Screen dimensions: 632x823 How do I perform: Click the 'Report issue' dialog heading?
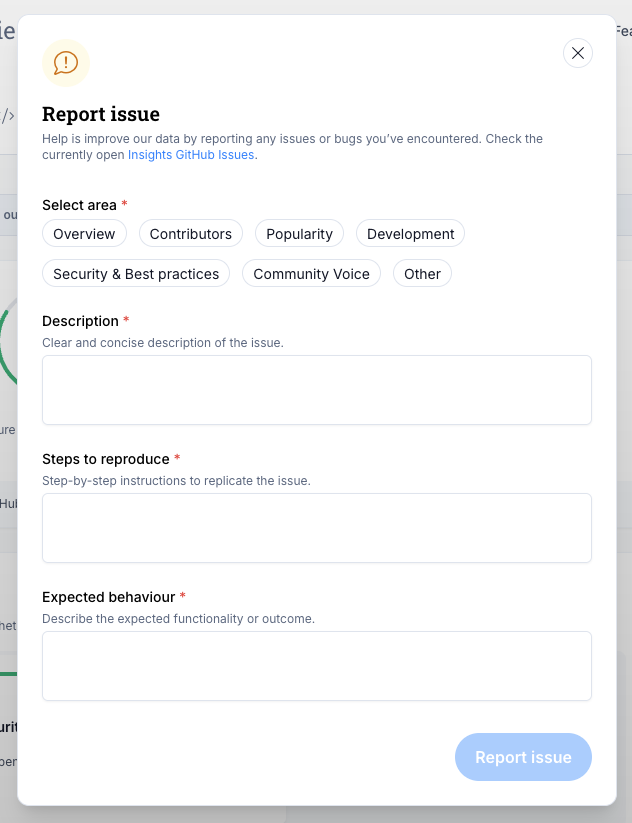pos(101,114)
